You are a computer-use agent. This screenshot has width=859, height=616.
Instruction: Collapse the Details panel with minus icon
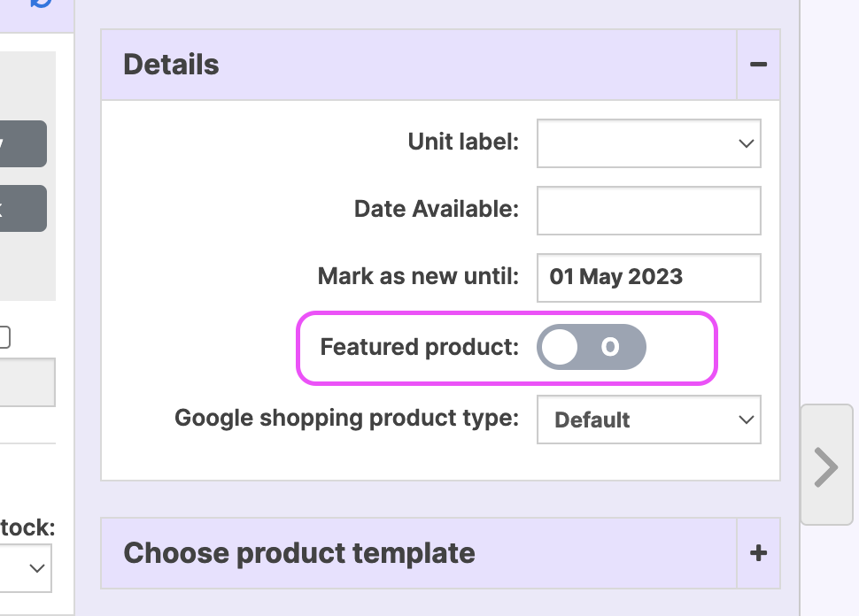(758, 65)
